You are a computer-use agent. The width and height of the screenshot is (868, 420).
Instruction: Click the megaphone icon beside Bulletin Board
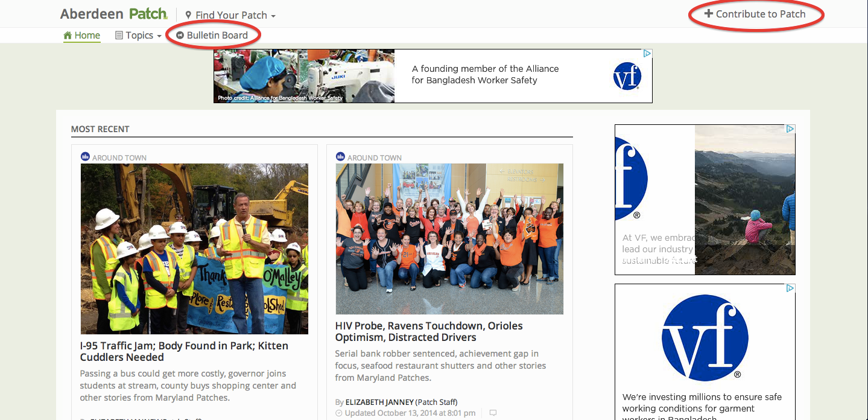pyautogui.click(x=180, y=35)
